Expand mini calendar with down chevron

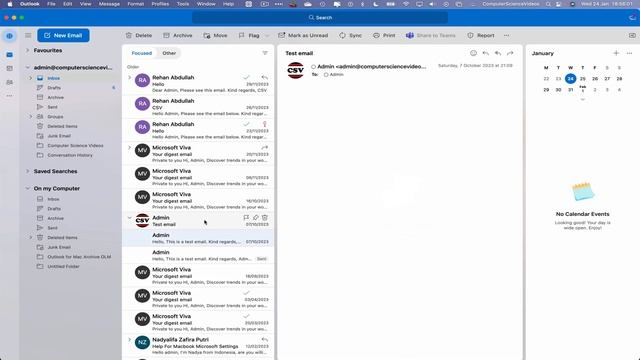pos(583,99)
